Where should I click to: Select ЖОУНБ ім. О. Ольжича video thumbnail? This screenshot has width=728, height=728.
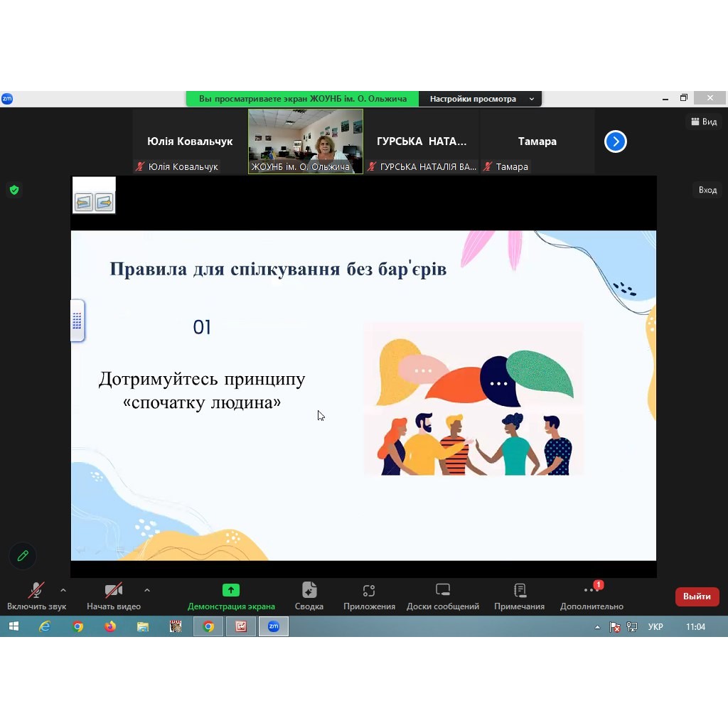(305, 141)
